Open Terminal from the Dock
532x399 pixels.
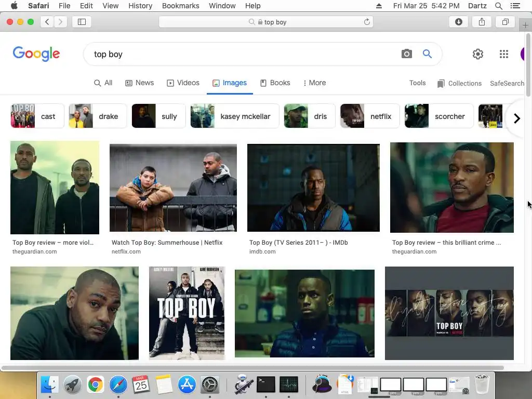point(266,384)
